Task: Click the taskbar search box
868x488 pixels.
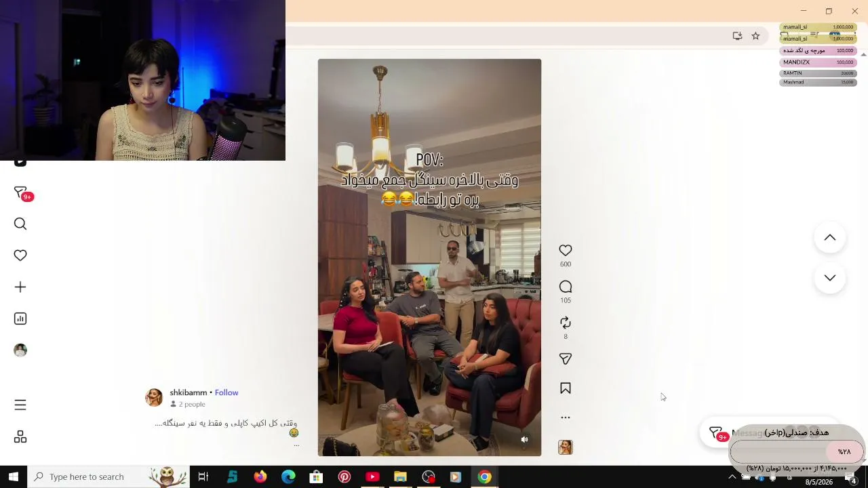Action: [108, 477]
